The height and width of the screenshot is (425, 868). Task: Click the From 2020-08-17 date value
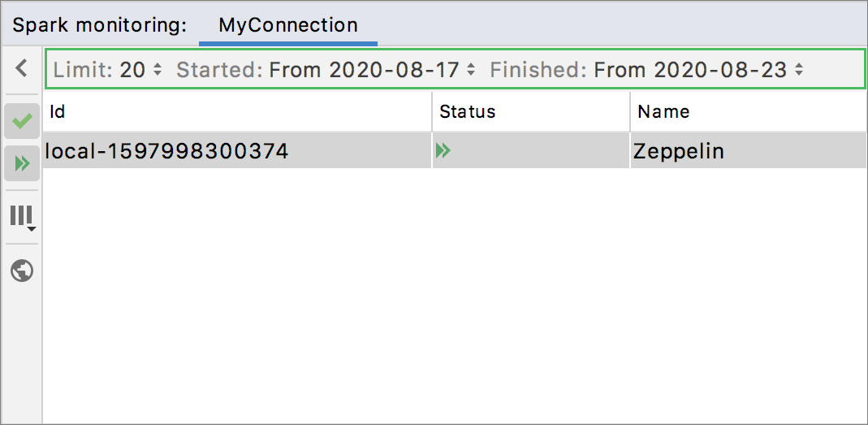point(364,70)
